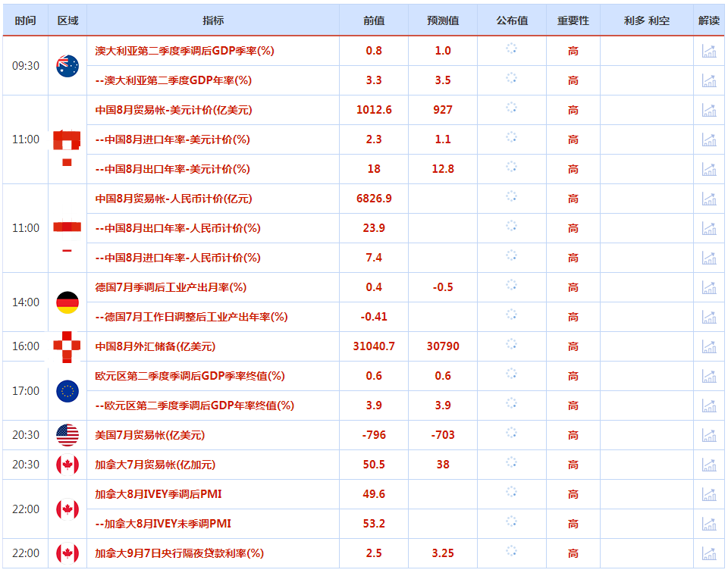728x573 pixels.
Task: Select the 指标 column header
Action: coord(213,20)
